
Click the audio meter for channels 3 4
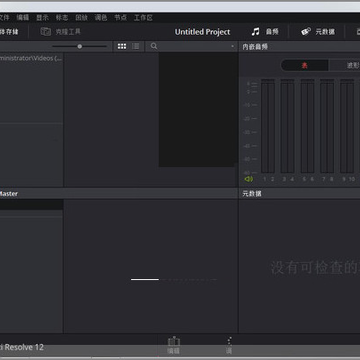click(288, 126)
